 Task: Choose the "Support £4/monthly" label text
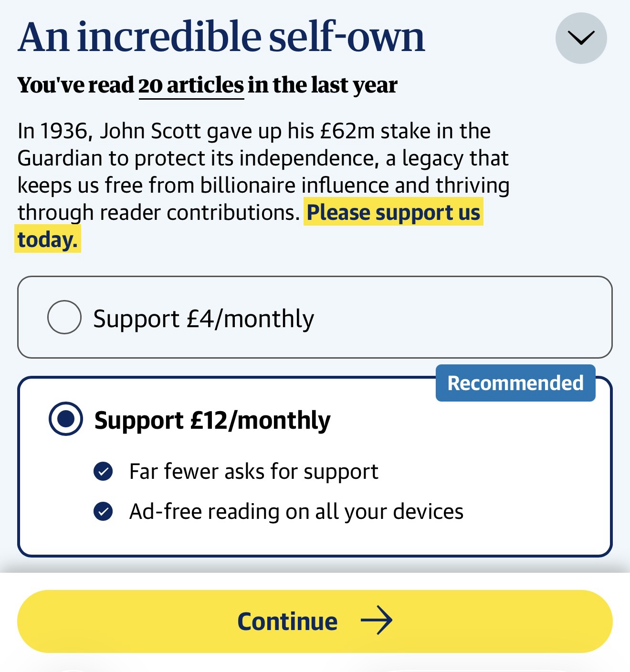[x=203, y=319]
